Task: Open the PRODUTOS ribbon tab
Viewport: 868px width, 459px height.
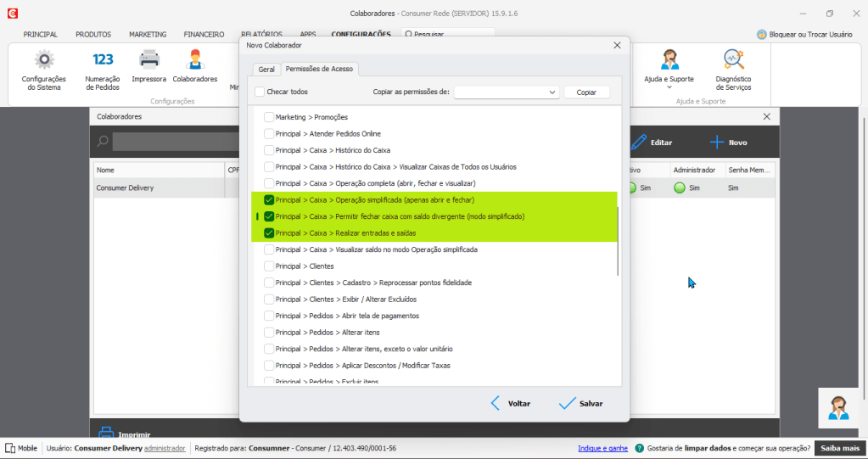Action: 93,34
